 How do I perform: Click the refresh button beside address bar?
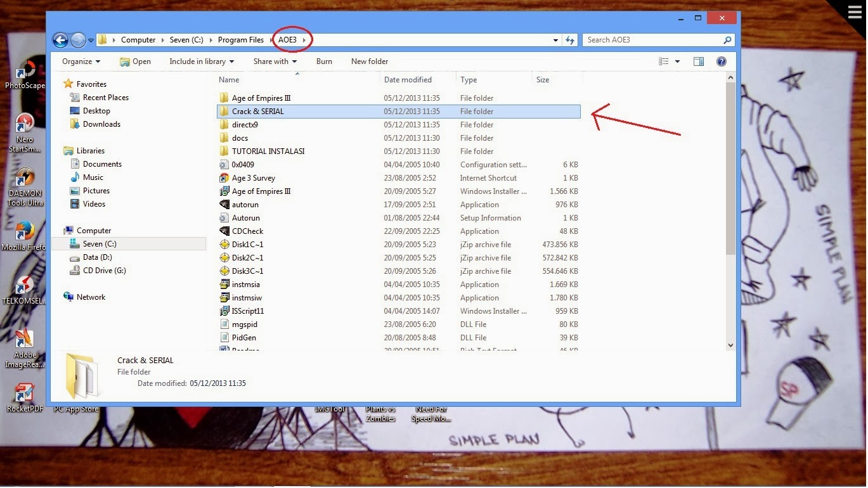tap(570, 40)
